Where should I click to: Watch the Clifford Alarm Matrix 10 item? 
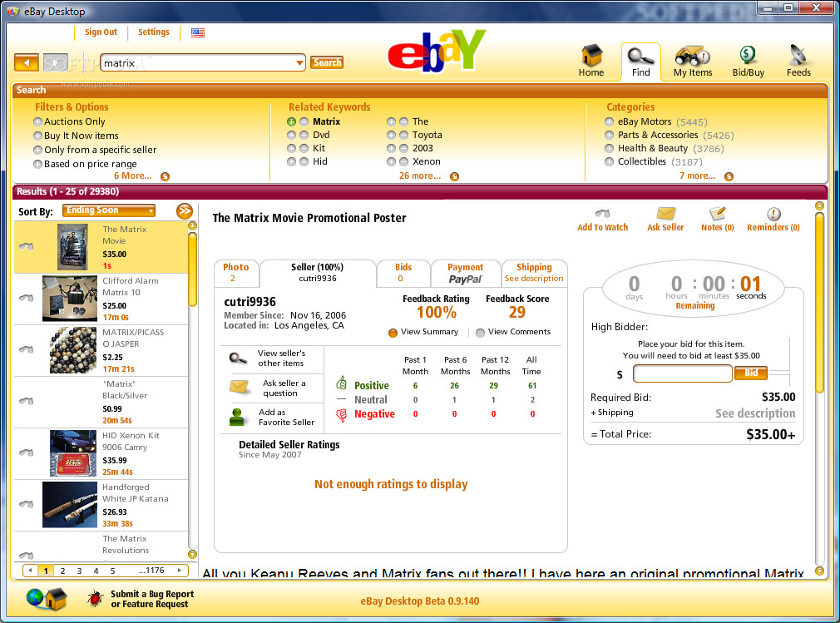pyautogui.click(x=27, y=298)
